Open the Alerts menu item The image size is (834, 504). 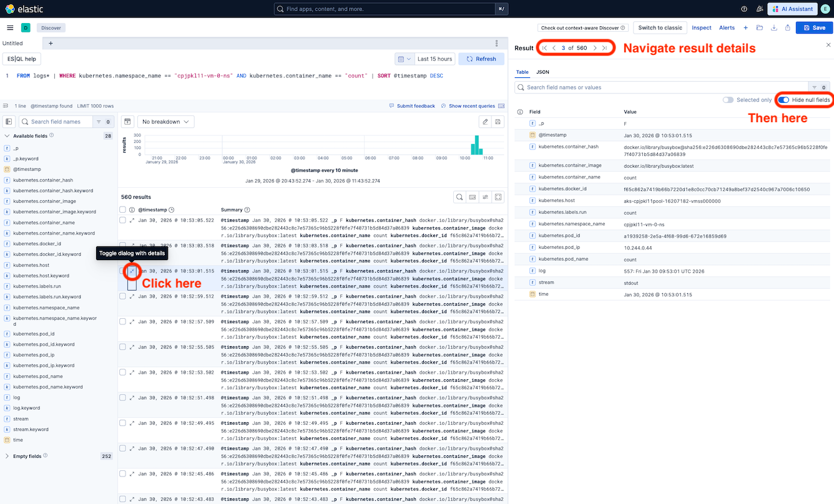(727, 27)
